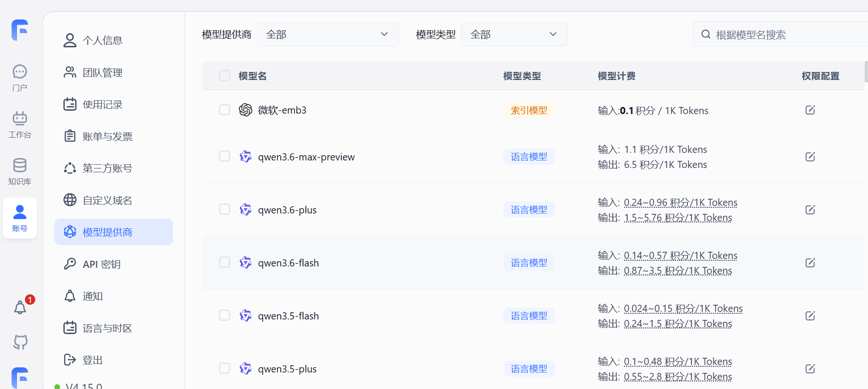Click the 模型计费 column header

pyautogui.click(x=616, y=76)
